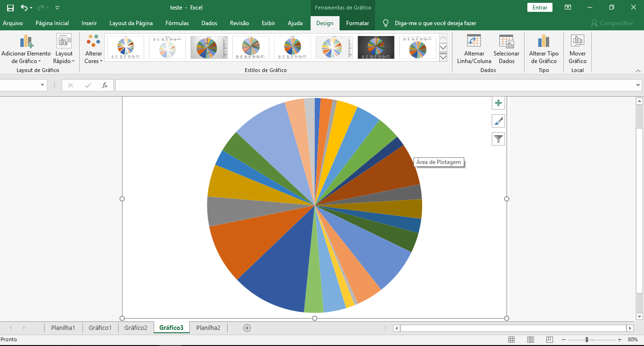Switch to the Planilha1 sheet tab
The height and width of the screenshot is (346, 644).
pyautogui.click(x=63, y=328)
